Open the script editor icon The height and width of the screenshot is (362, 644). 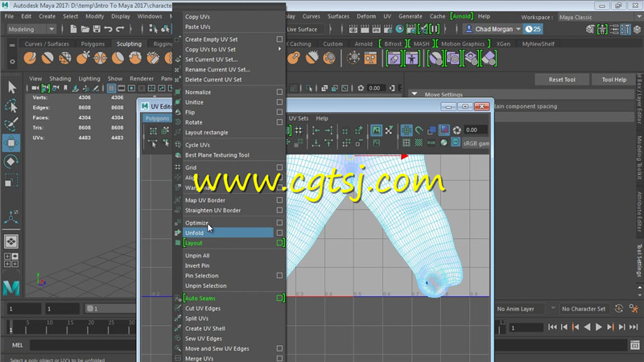click(x=635, y=345)
